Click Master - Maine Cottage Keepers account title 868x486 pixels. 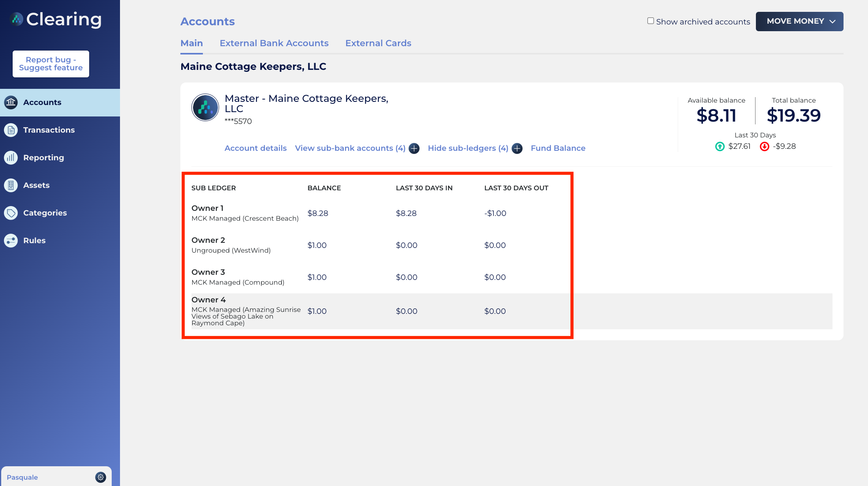(306, 103)
